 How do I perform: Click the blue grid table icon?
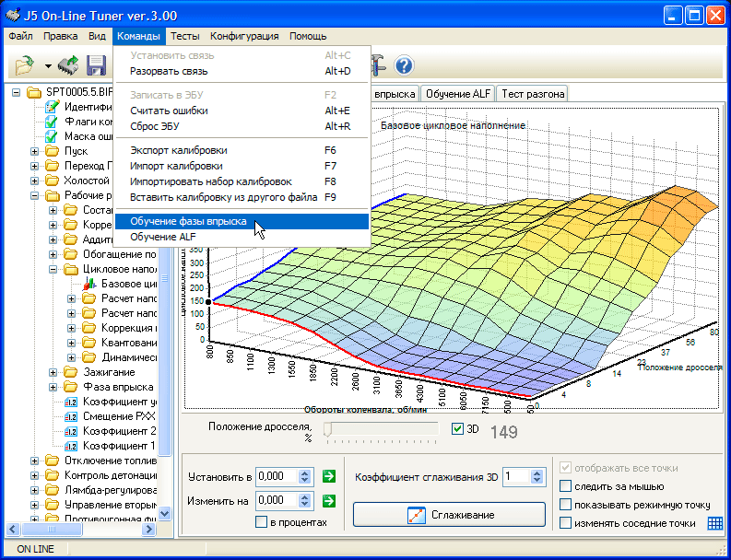pos(713,523)
